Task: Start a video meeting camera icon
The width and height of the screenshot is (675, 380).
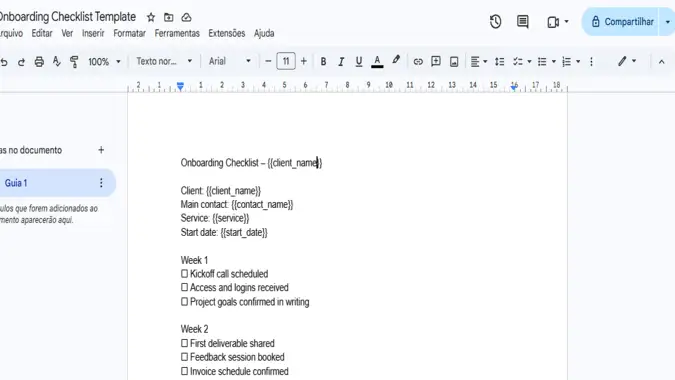Action: pos(553,22)
